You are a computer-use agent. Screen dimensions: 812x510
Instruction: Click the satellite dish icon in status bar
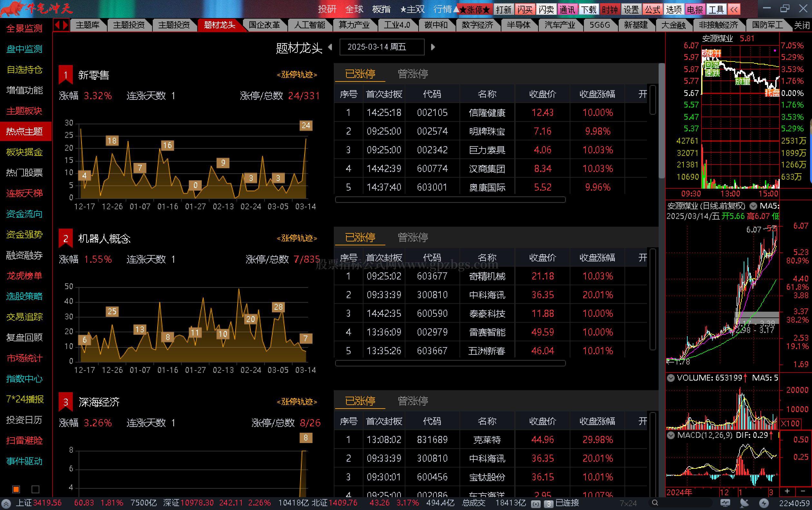pyautogui.click(x=744, y=503)
